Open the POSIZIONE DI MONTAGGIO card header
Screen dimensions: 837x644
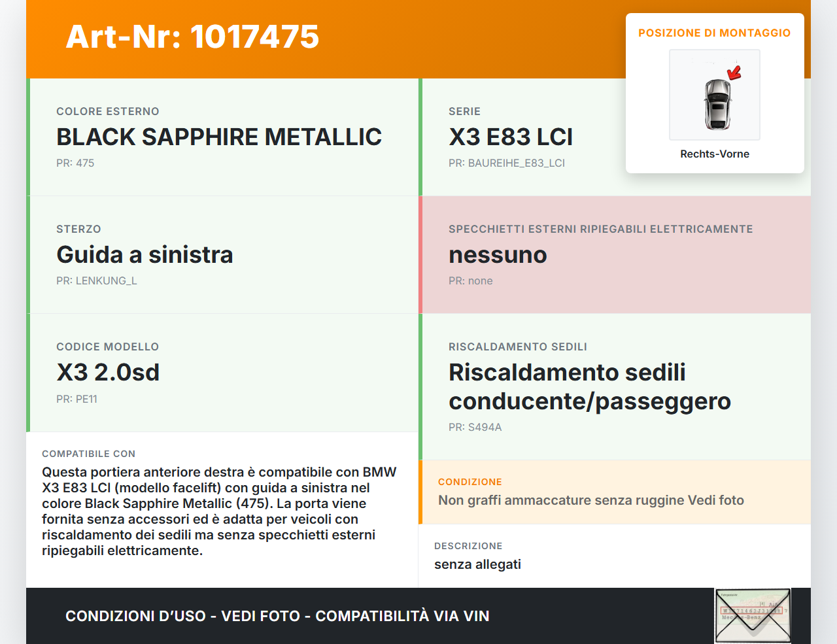point(714,32)
